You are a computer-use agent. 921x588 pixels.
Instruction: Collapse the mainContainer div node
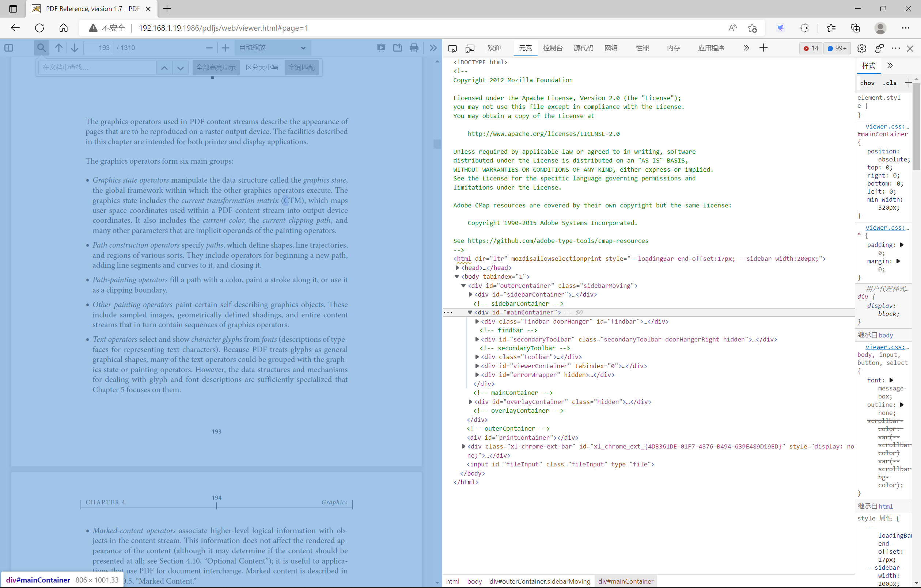470,312
